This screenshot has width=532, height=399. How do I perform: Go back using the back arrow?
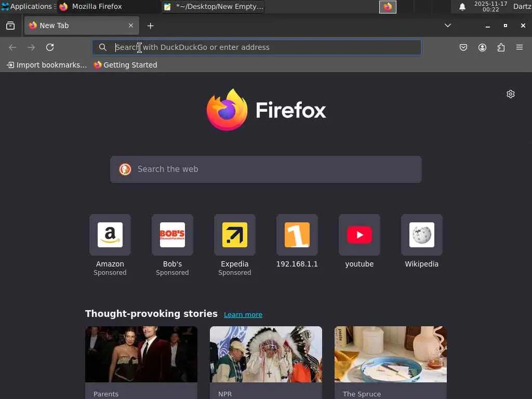tap(12, 47)
